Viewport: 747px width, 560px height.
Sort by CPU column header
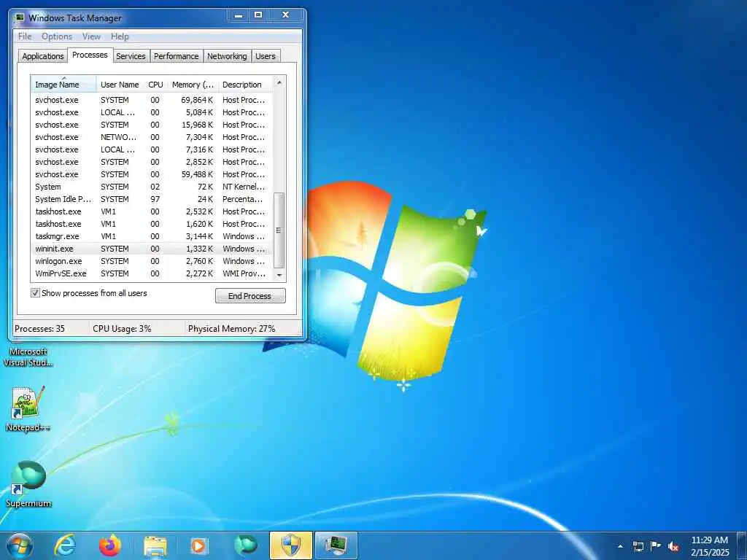click(x=156, y=85)
